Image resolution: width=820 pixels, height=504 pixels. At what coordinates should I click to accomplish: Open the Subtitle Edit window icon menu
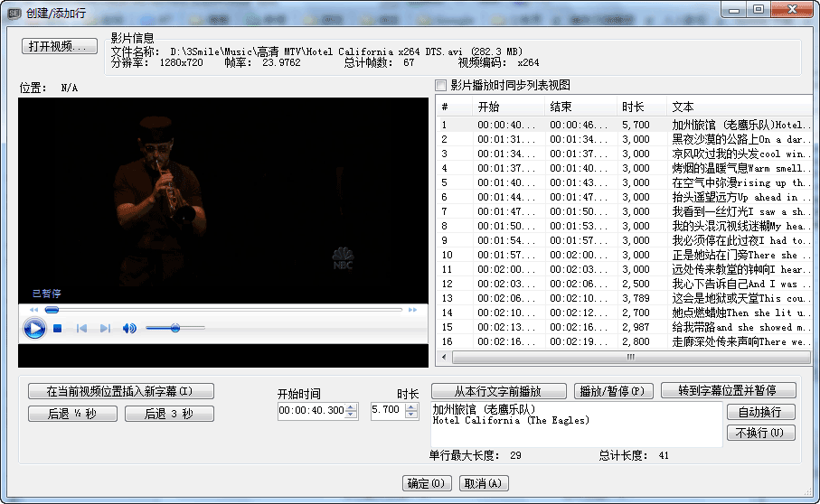point(14,13)
